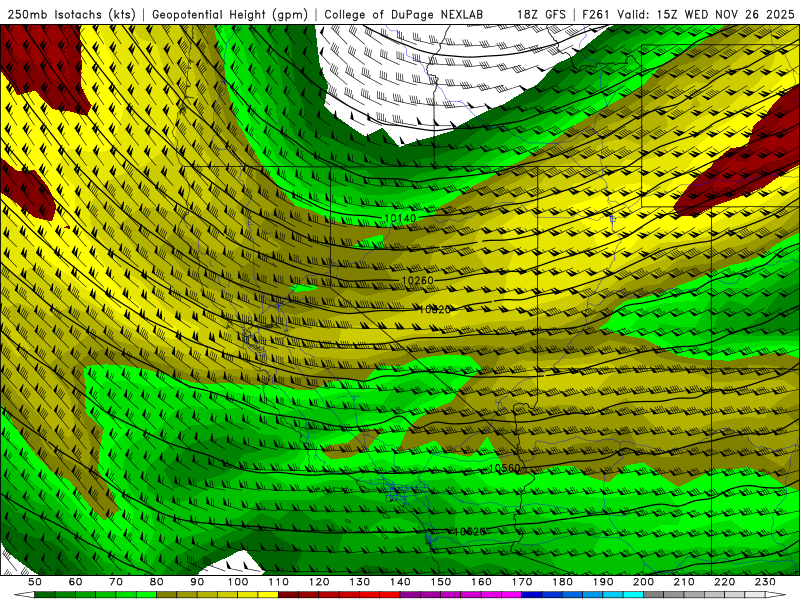Click the 10260 height contour label
The height and width of the screenshot is (600, 800).
pos(417,281)
